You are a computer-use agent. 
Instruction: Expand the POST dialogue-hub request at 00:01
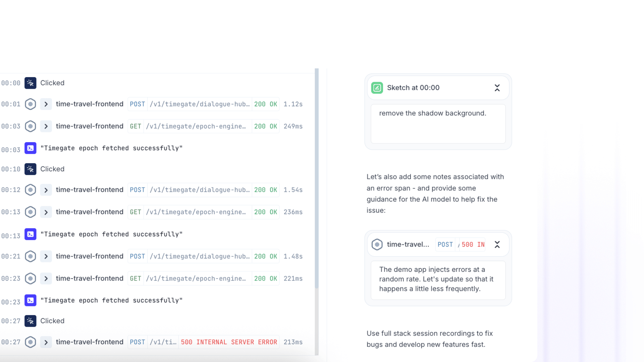click(46, 104)
